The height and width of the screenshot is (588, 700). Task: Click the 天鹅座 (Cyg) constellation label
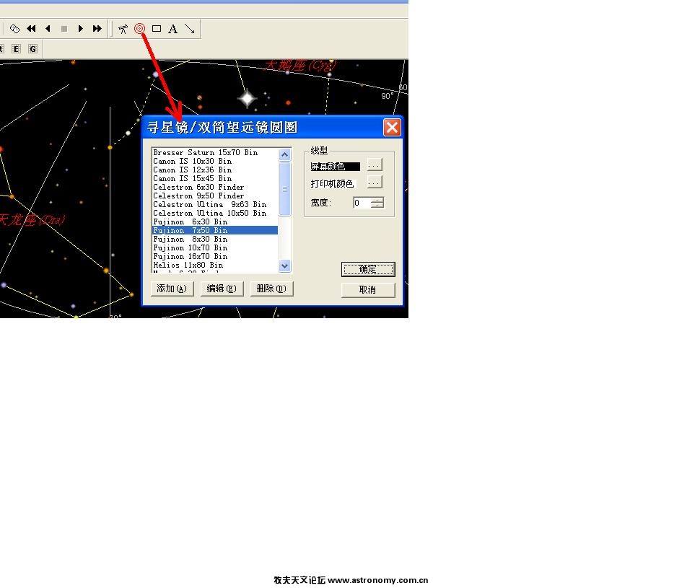[299, 66]
